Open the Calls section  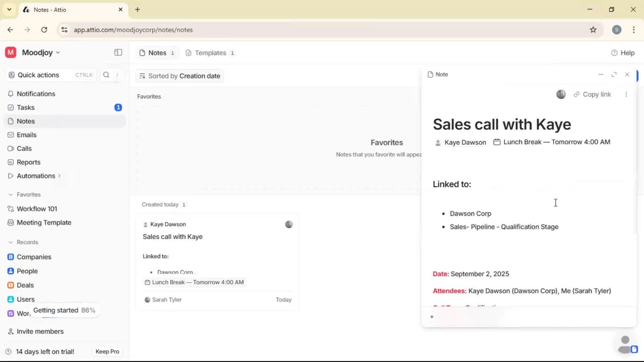(x=23, y=148)
